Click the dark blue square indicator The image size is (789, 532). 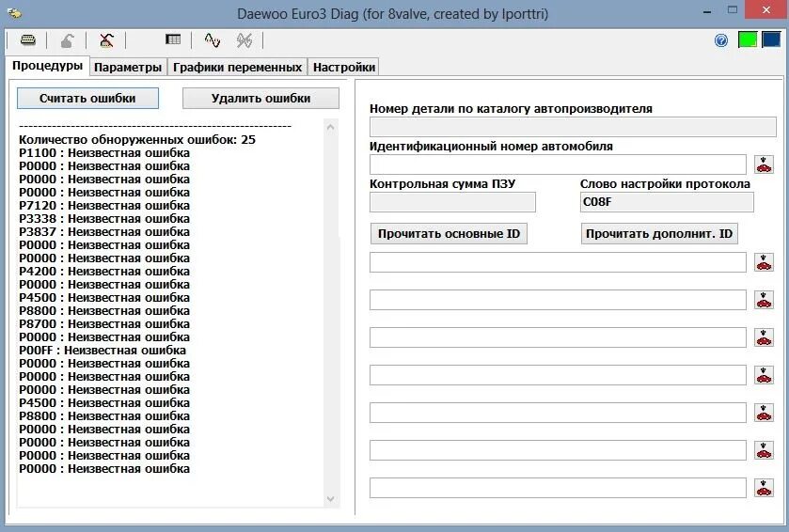[771, 39]
